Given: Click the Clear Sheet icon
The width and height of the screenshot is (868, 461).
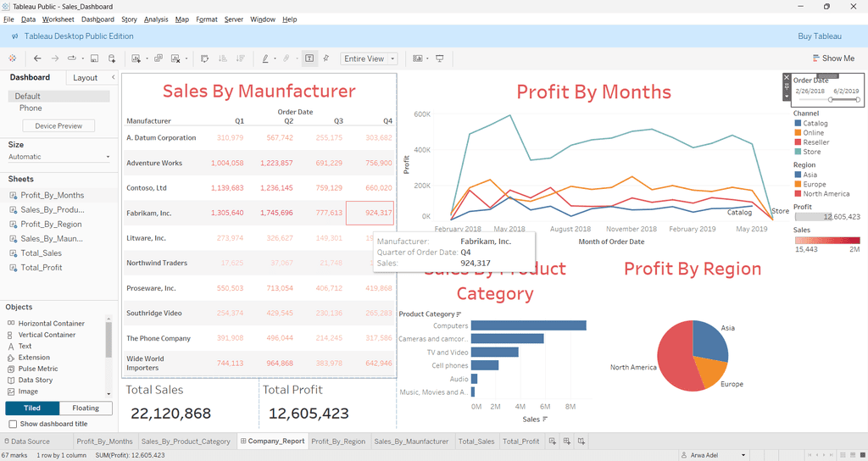Looking at the screenshot, I should tap(175, 58).
